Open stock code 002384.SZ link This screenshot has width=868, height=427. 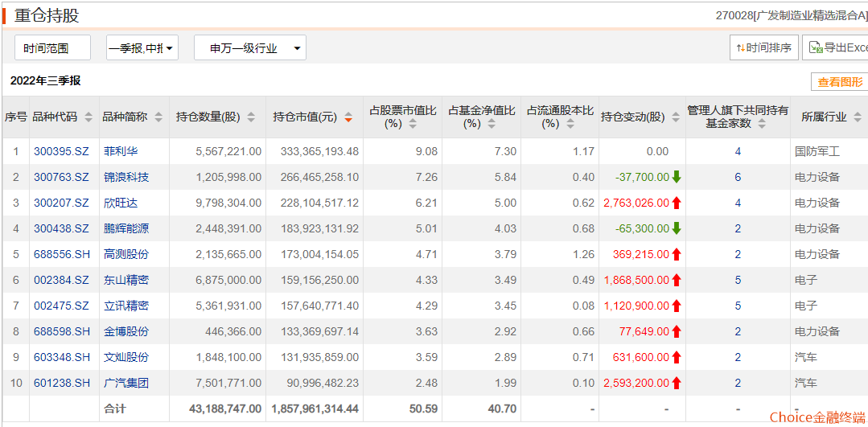(x=61, y=280)
